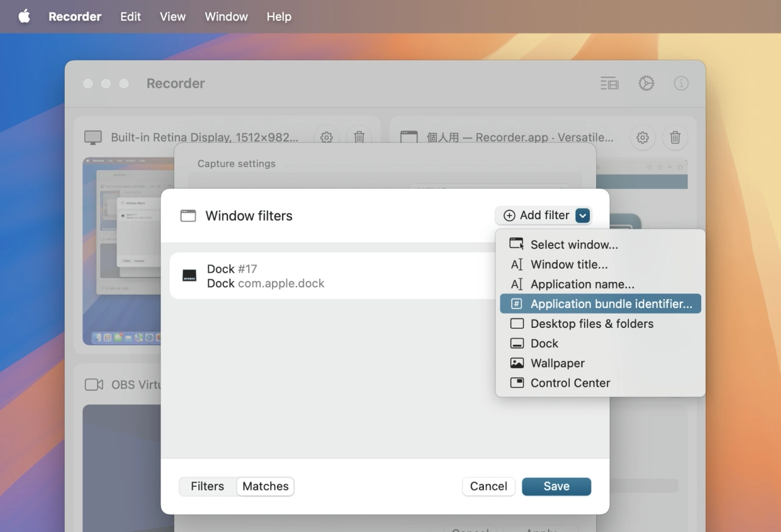The image size is (781, 532).
Task: Open the Window menu in menu bar
Action: 226,16
